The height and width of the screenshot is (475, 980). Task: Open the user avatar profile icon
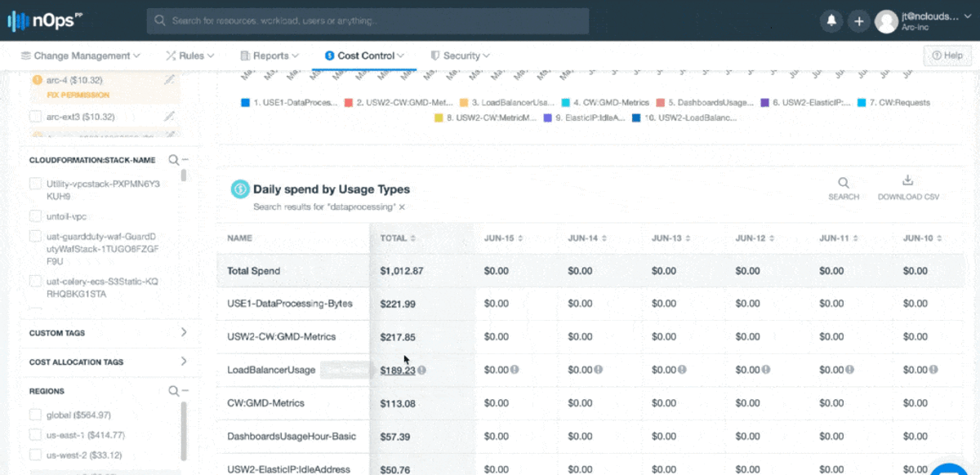tap(886, 21)
